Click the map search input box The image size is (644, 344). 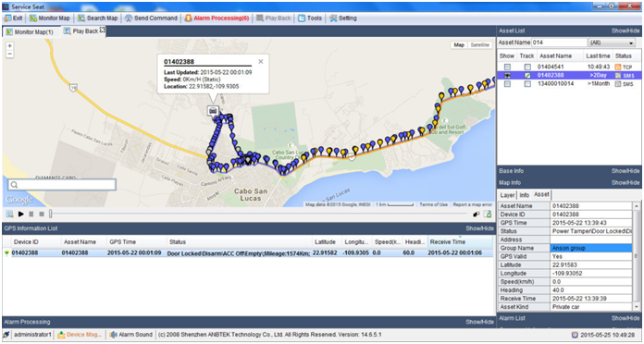point(62,185)
